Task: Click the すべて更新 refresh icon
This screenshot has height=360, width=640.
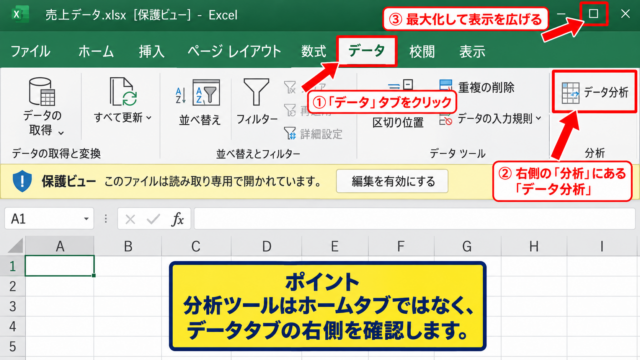Action: tap(123, 92)
